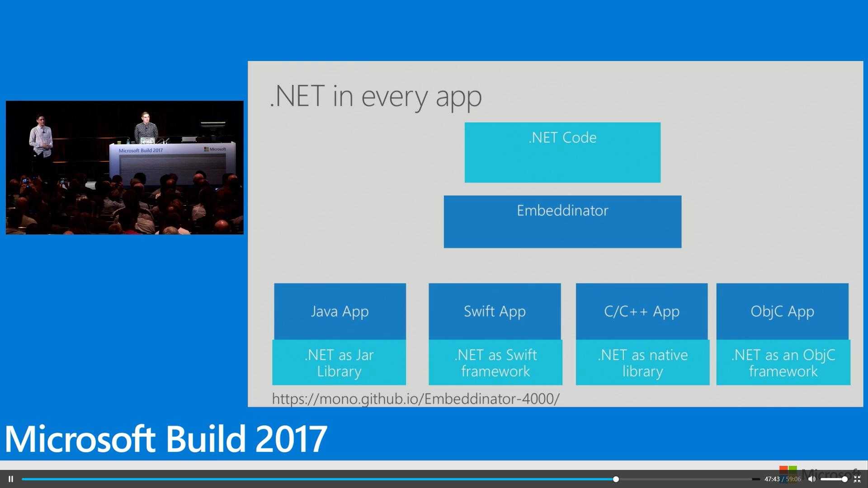Click the .NET as Jar Library label
This screenshot has height=488, width=868.
click(339, 363)
